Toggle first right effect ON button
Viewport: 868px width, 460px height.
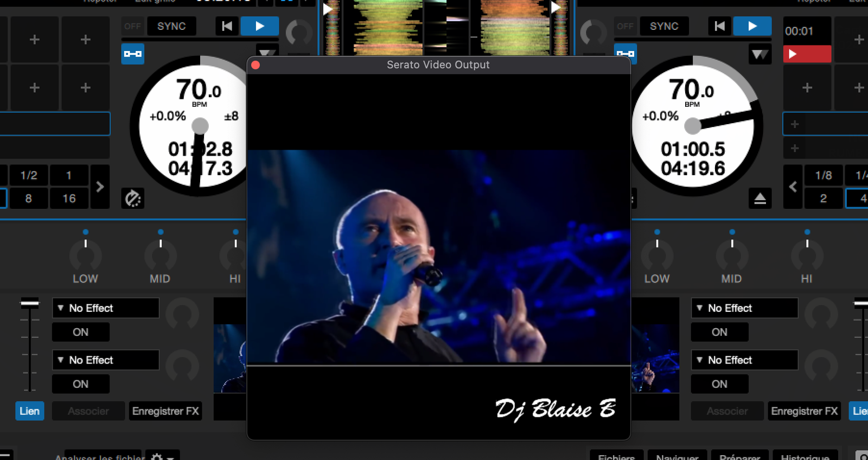[720, 332]
